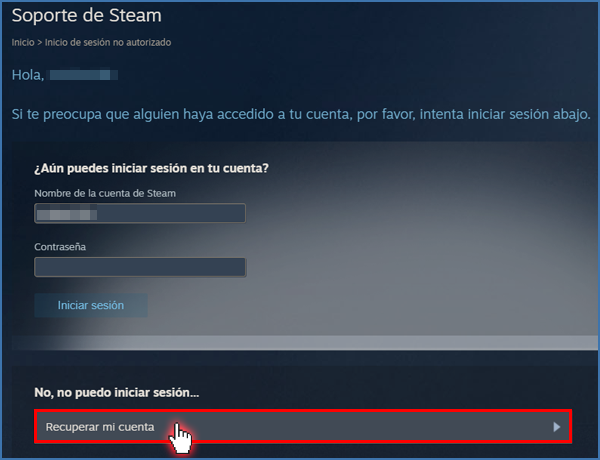600x460 pixels.
Task: Click the Hola greeting text
Action: click(28, 75)
